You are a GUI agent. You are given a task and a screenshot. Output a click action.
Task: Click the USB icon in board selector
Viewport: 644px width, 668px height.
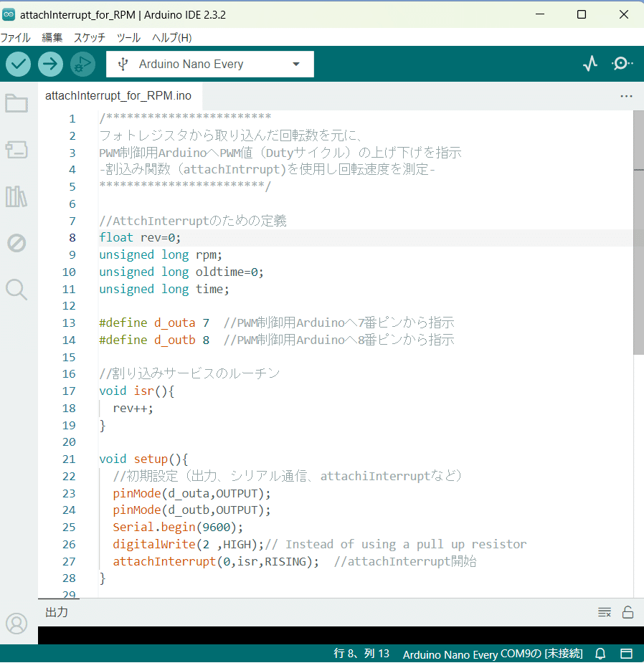[123, 65]
